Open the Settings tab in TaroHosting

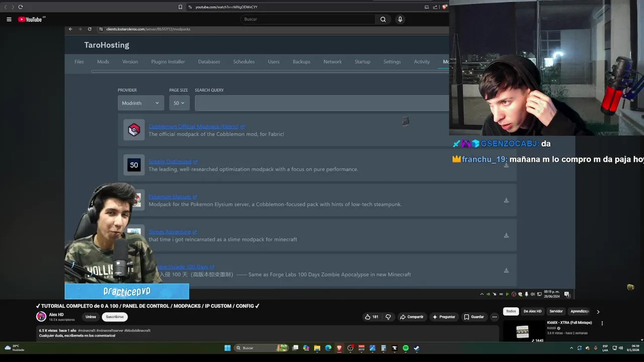point(392,62)
